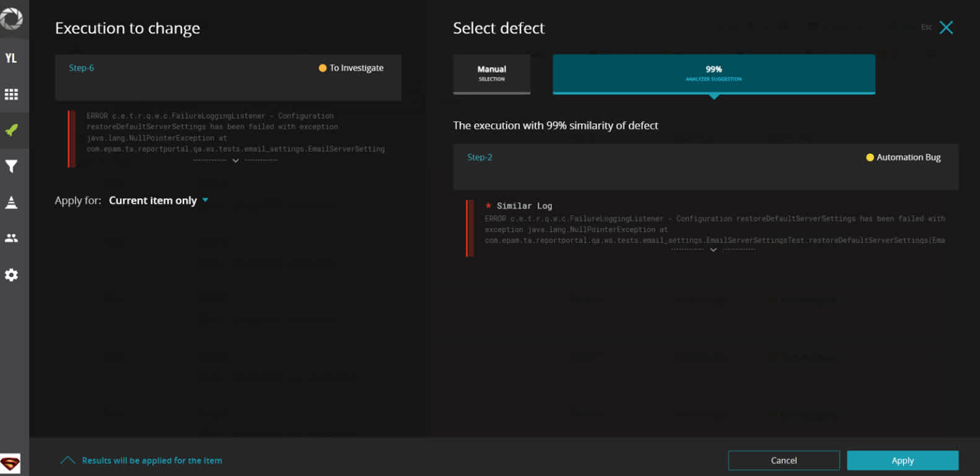Select the Step-2 suggested execution card
980x476 pixels.
(706, 167)
